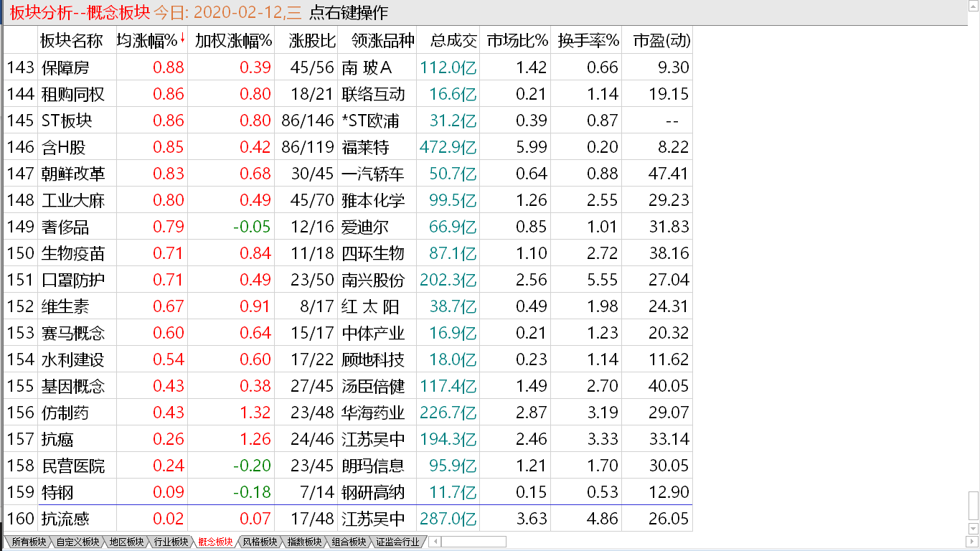This screenshot has width=980, height=551.
Task: Click leading stock 南 玻A
Action: coord(367,67)
